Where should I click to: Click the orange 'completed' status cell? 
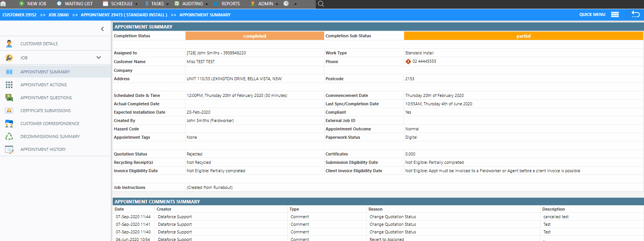tap(255, 36)
